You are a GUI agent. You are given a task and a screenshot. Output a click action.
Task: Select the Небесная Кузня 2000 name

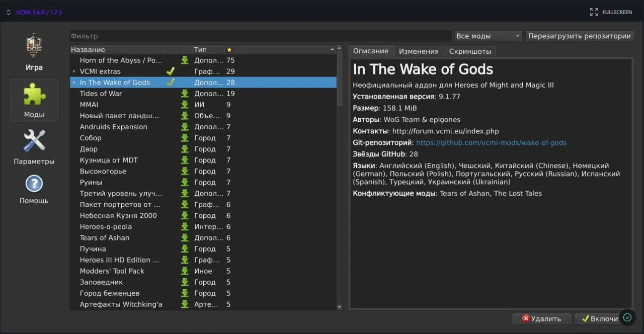pos(118,215)
